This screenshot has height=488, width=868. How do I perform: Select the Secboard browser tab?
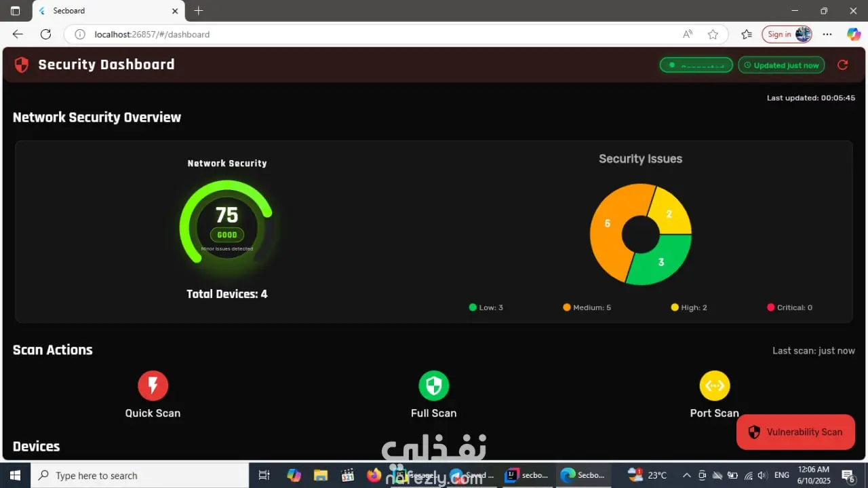click(108, 11)
